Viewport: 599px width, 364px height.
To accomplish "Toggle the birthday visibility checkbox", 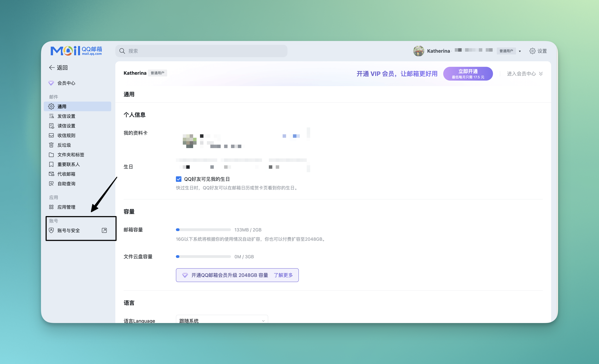I will (179, 179).
